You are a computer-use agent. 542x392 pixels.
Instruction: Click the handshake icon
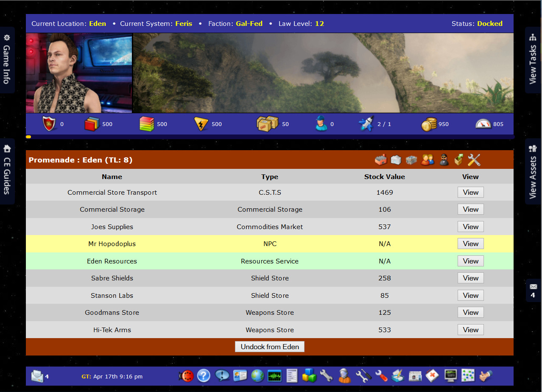pos(486,375)
